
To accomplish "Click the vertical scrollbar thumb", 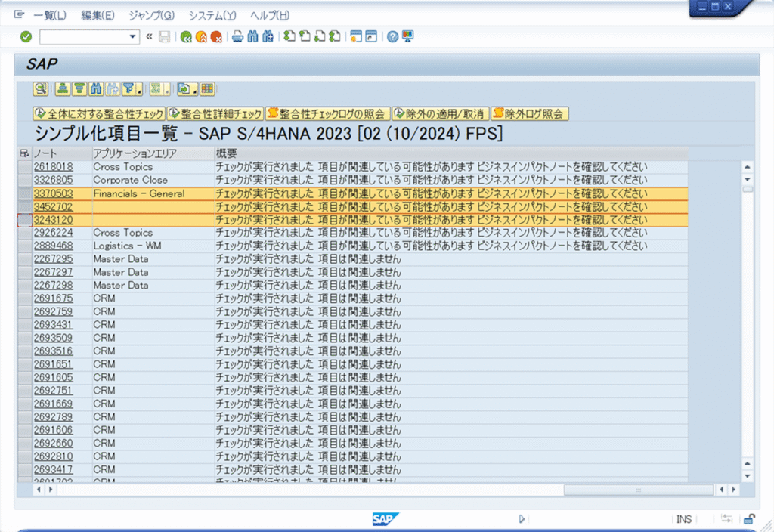I will coord(748,190).
